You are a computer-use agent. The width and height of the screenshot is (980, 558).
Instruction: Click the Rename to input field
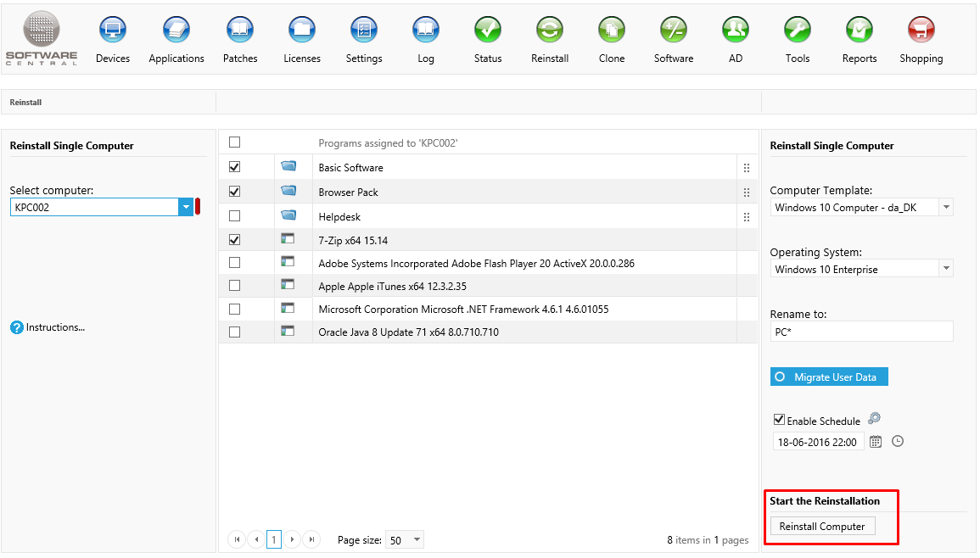[x=861, y=332]
